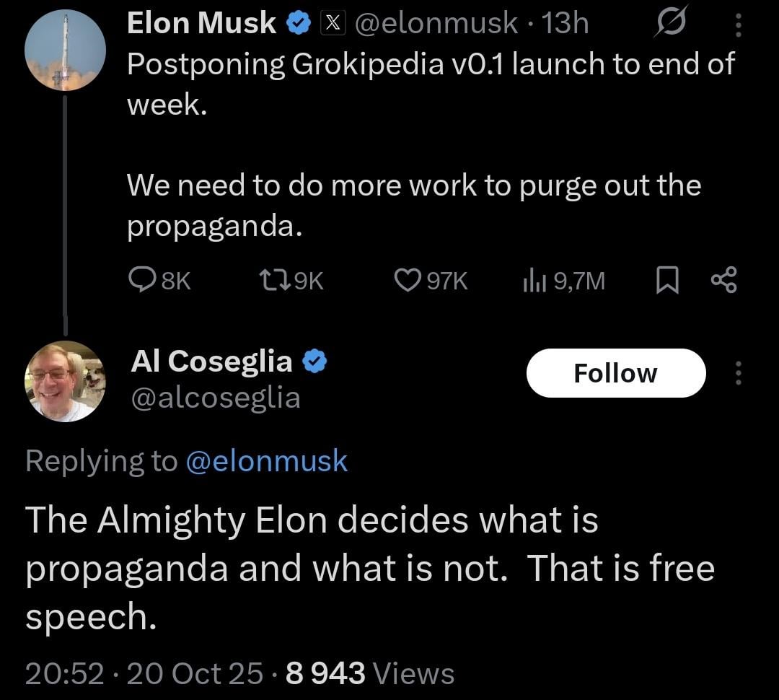Follow Al Coseglia
Screen dimensions: 779x700
pos(615,373)
